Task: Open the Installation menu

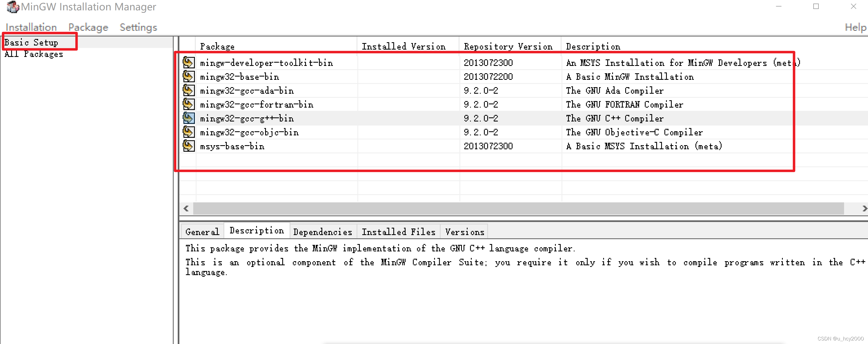Action: pos(31,27)
